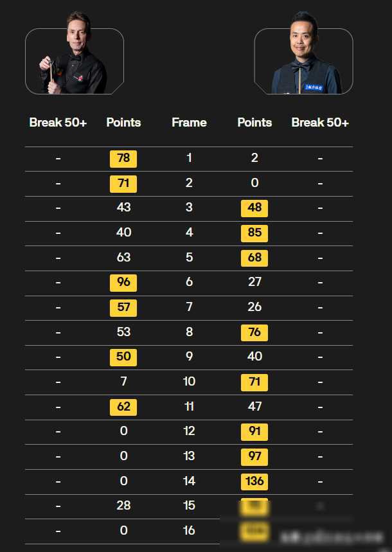The height and width of the screenshot is (552, 392).
Task: Click the highlighted 91 score in frame 12
Action: pyautogui.click(x=254, y=432)
